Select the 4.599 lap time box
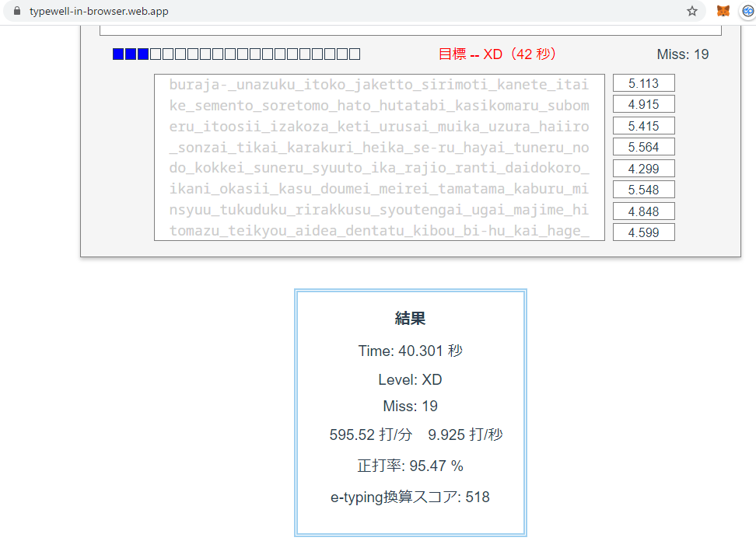This screenshot has height=541, width=756. (x=644, y=232)
